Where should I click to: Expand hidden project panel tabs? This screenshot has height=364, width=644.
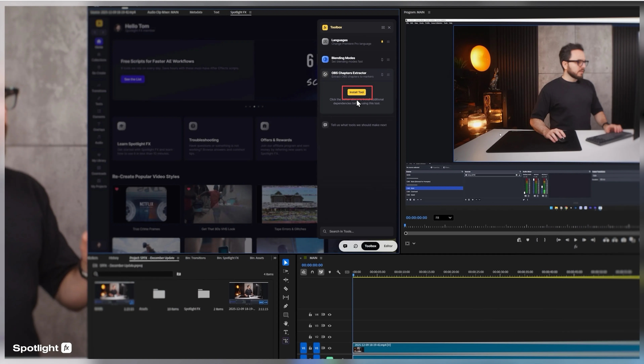tap(275, 258)
